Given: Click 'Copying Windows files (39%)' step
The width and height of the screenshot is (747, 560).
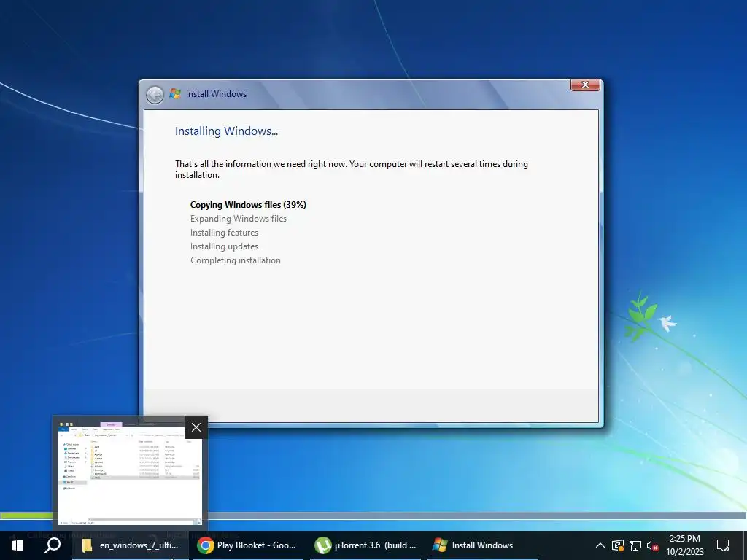Looking at the screenshot, I should (248, 205).
